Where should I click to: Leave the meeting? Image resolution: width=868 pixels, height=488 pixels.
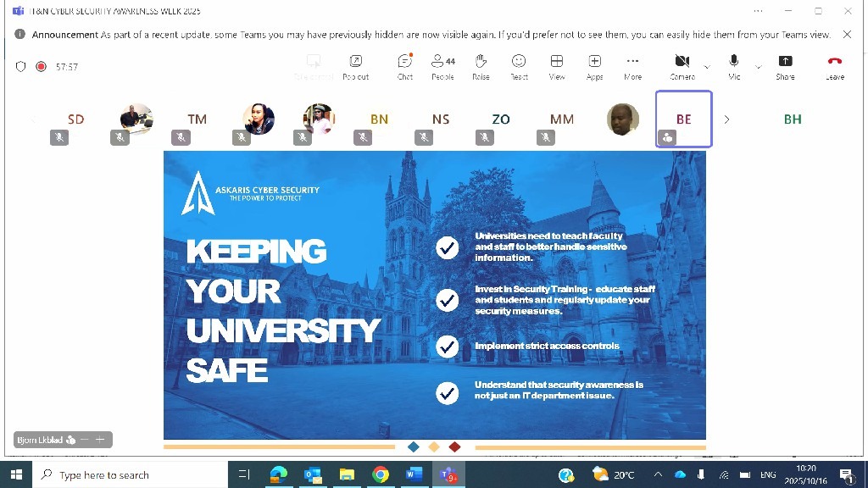pyautogui.click(x=835, y=66)
